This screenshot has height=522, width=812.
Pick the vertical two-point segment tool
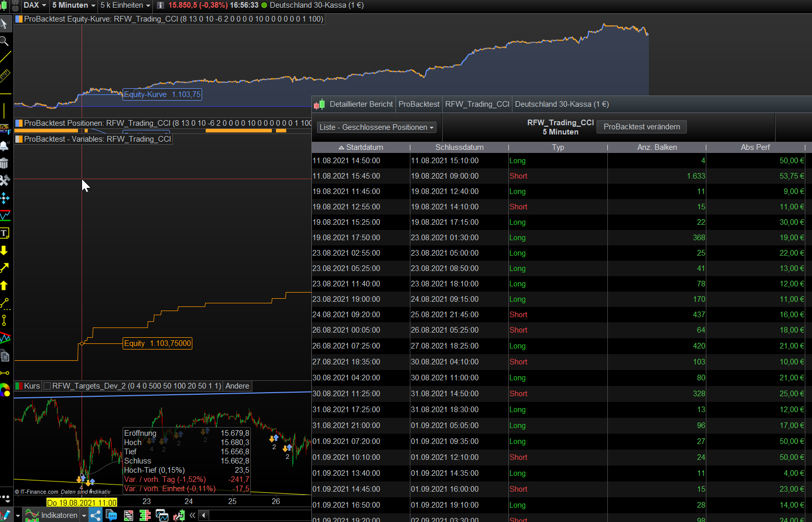[x=5, y=320]
